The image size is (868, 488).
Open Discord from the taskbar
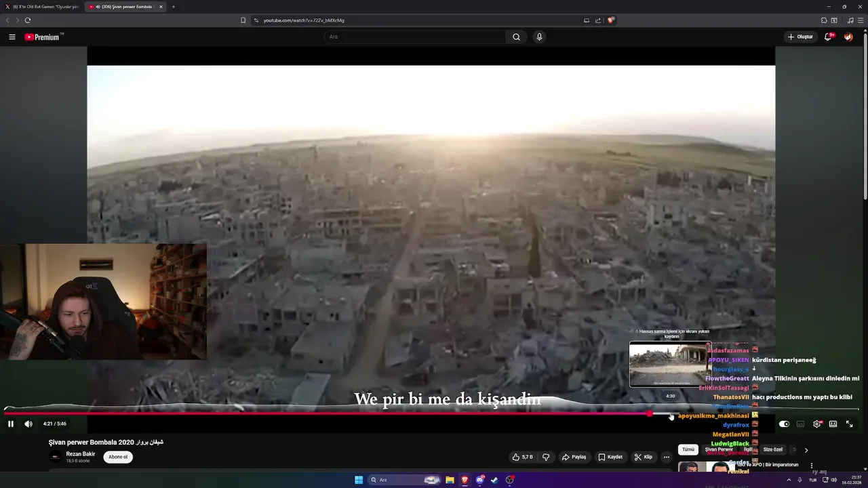tap(480, 480)
